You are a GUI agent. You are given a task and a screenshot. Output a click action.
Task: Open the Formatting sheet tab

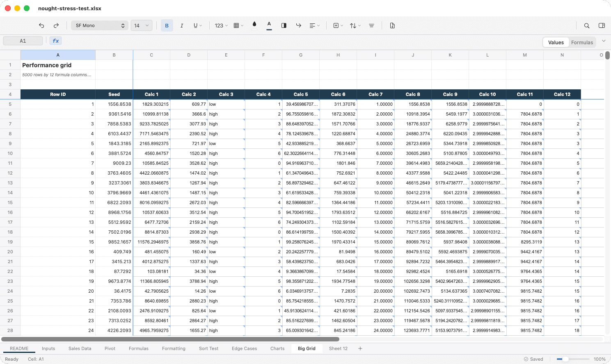(x=174, y=348)
